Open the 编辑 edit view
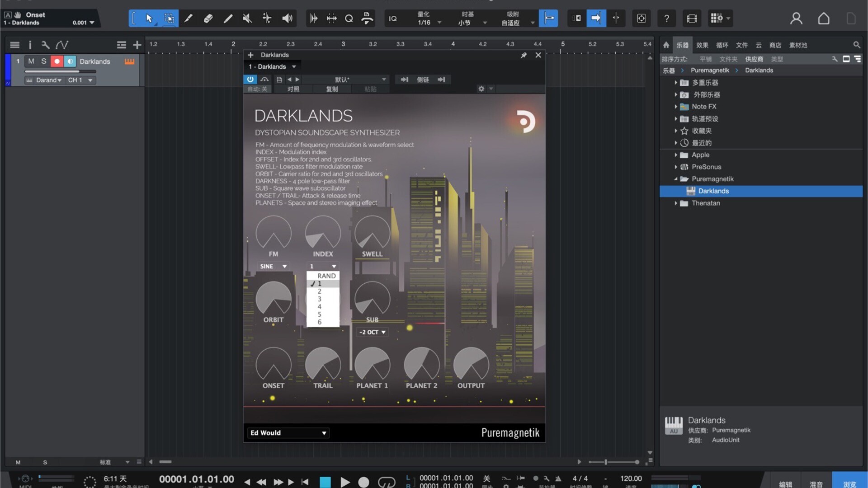 point(785,484)
